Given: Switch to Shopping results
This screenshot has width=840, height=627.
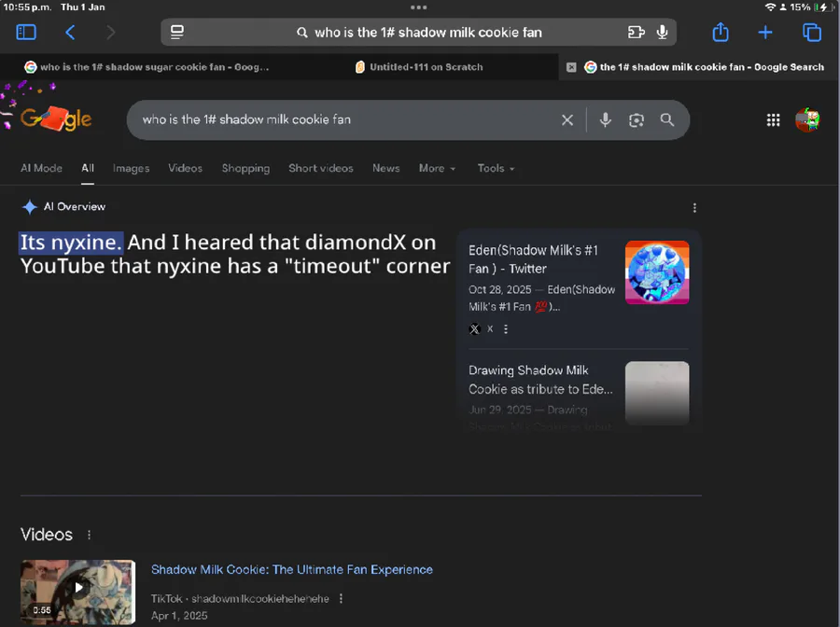Looking at the screenshot, I should [245, 168].
